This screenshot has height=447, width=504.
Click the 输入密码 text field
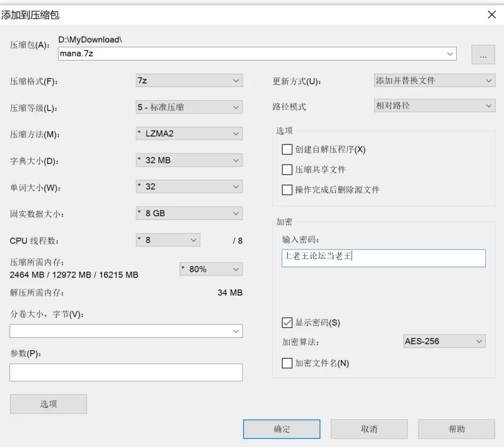(x=384, y=258)
